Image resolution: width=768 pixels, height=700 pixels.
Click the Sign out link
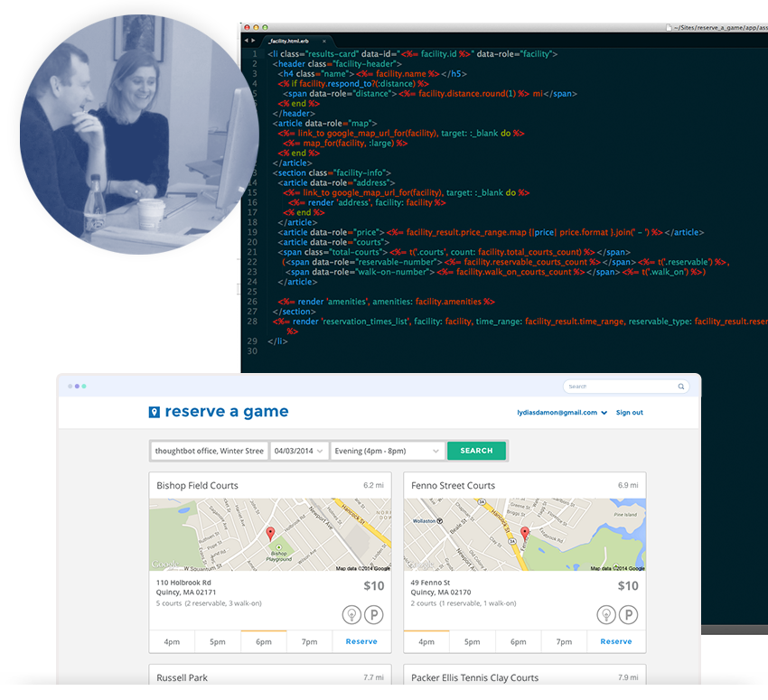(x=630, y=413)
